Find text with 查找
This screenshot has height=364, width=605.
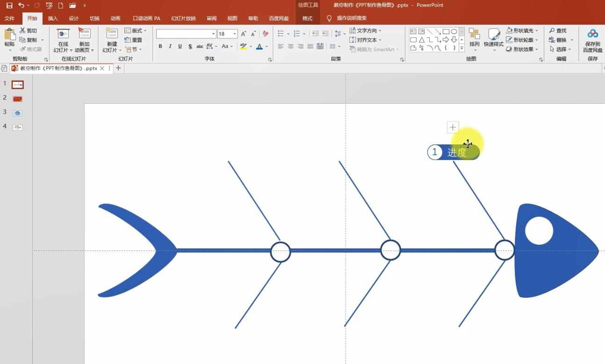click(558, 31)
